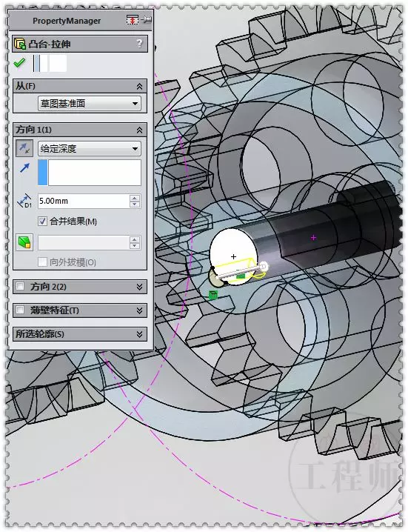This screenshot has width=408, height=532.
Task: Click the green extrude handle in viewport
Action: coord(213,295)
